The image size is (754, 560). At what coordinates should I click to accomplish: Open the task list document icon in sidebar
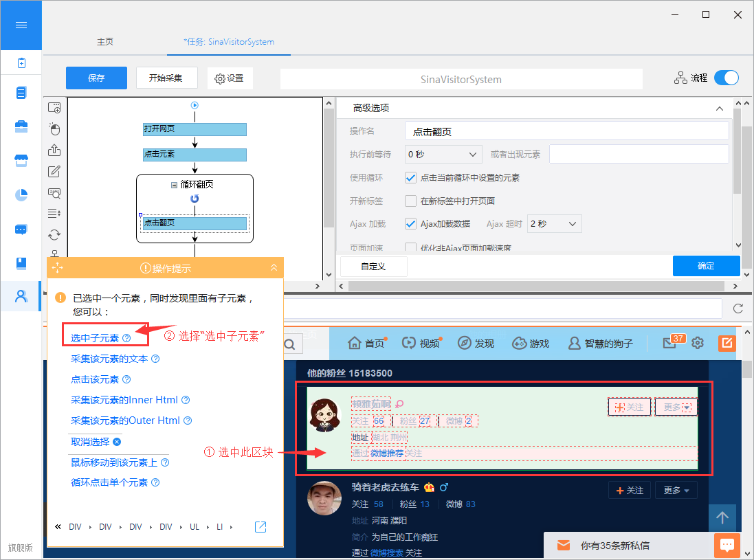pos(21,93)
